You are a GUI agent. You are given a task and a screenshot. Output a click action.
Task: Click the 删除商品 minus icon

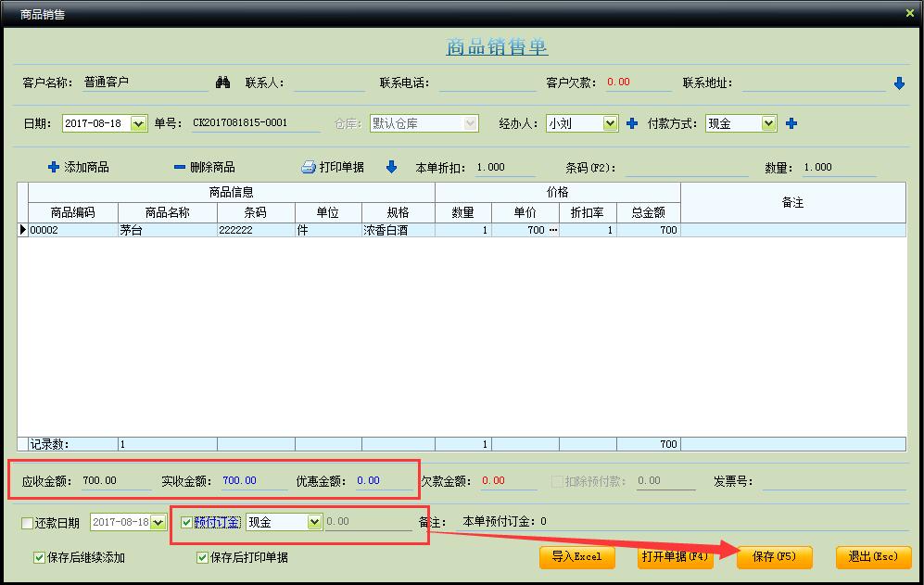tap(180, 167)
